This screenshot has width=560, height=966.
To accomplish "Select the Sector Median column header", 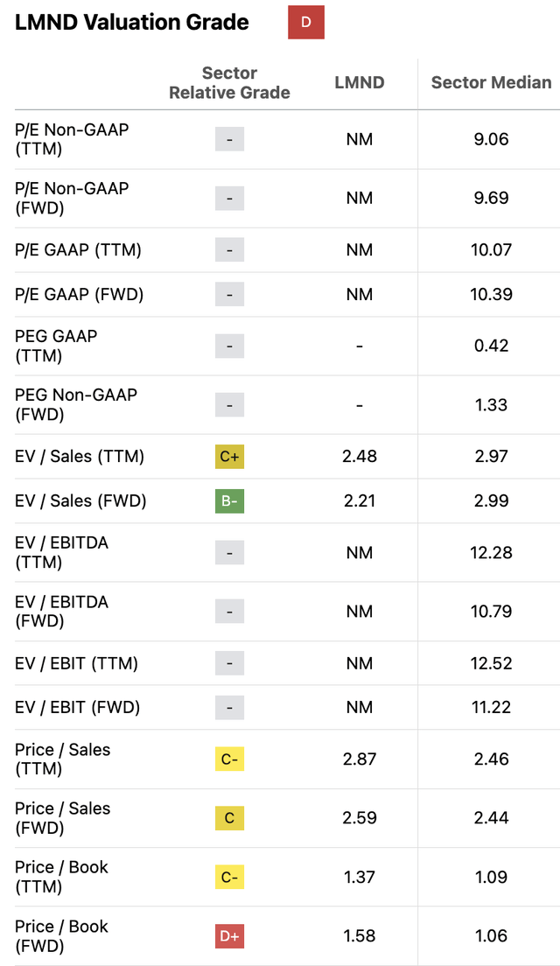I will (491, 83).
